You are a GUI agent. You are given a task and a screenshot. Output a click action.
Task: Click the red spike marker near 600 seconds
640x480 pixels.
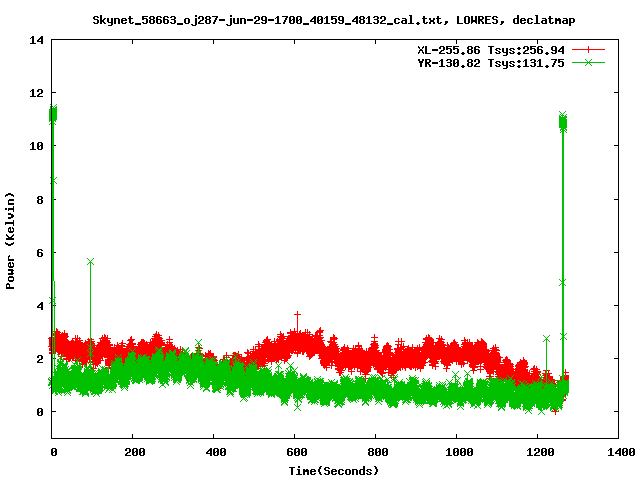(x=297, y=315)
